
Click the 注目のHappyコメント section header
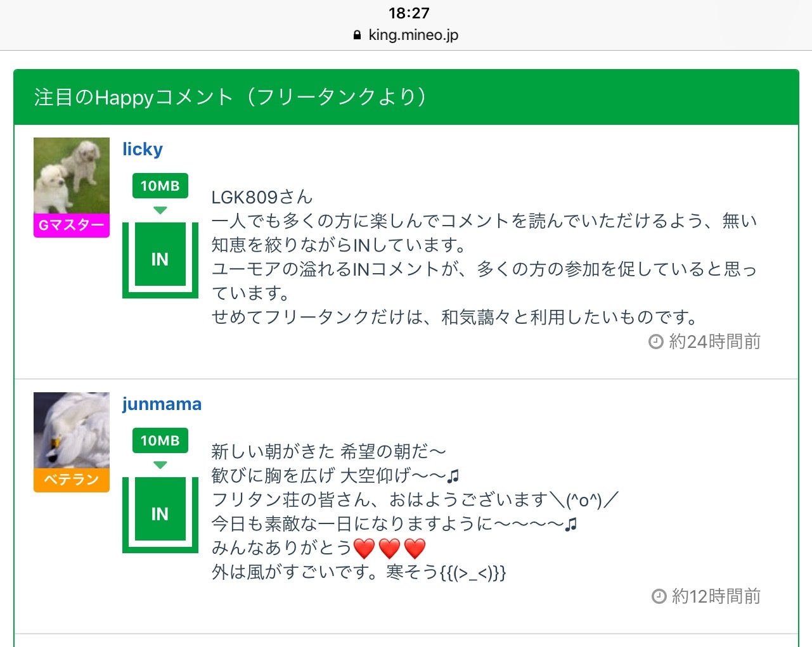click(x=406, y=97)
